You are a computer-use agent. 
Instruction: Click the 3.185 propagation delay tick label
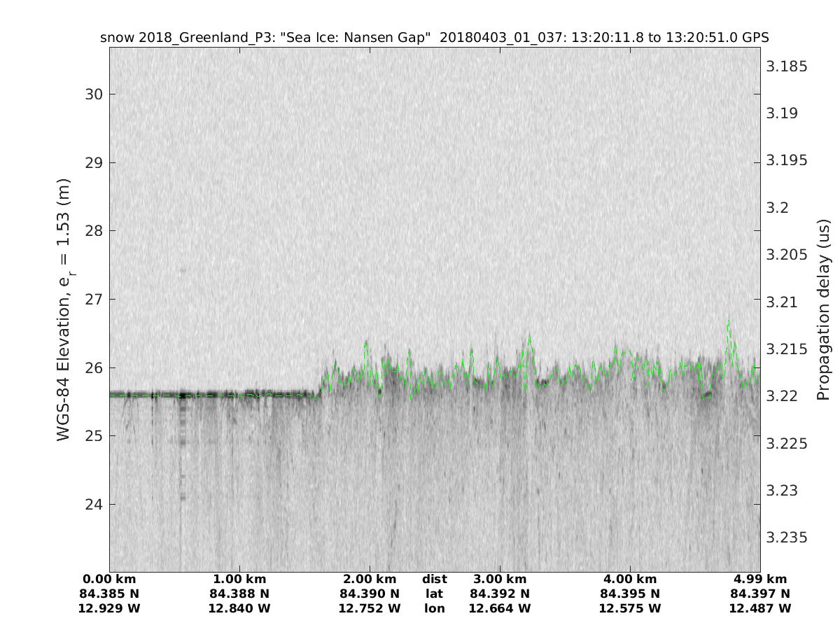click(787, 66)
